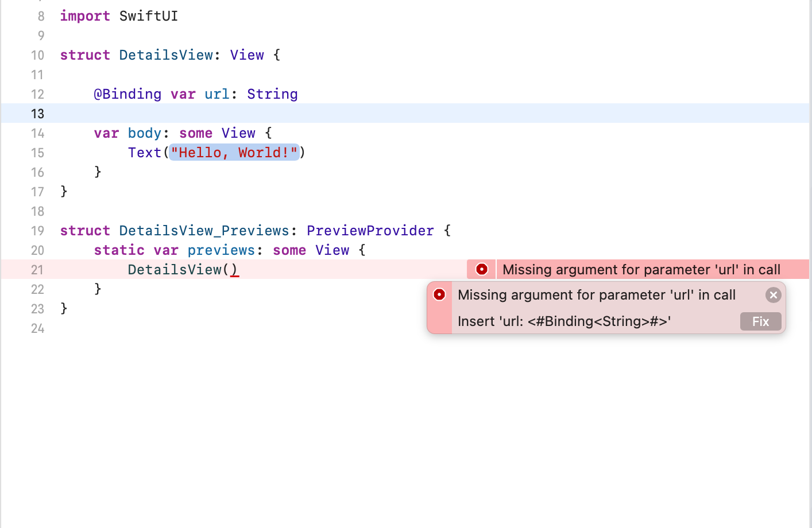
Task: Click the PreviewProvider type name
Action: point(370,231)
